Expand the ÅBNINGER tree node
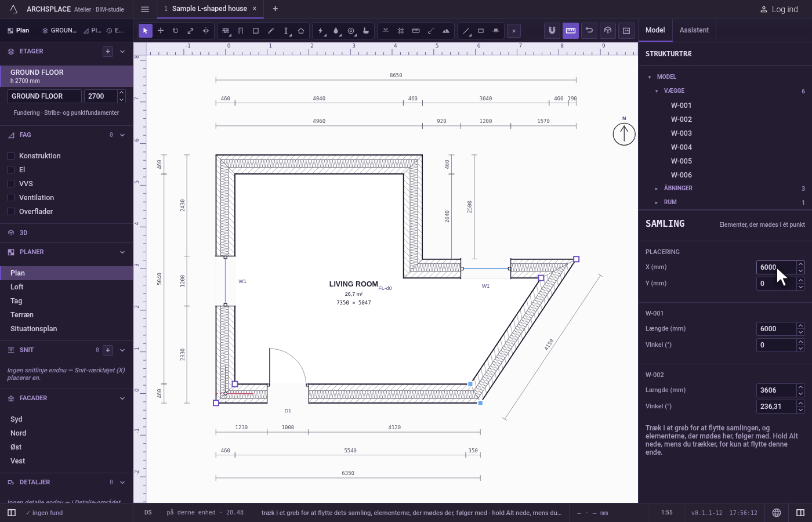 657,188
